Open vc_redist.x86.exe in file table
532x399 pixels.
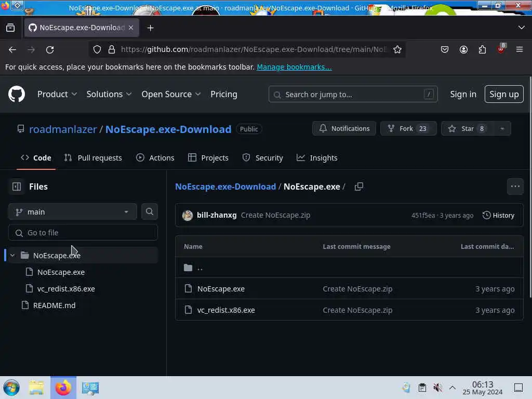click(x=226, y=310)
